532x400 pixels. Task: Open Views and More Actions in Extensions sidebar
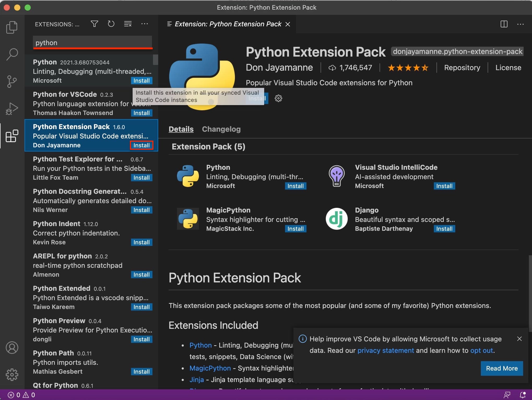pos(145,24)
